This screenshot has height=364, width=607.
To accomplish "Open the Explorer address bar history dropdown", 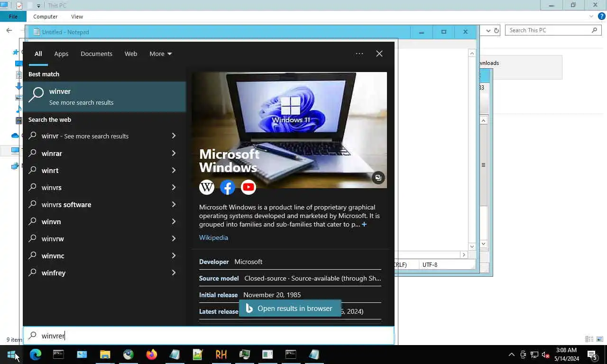I will 488,30.
